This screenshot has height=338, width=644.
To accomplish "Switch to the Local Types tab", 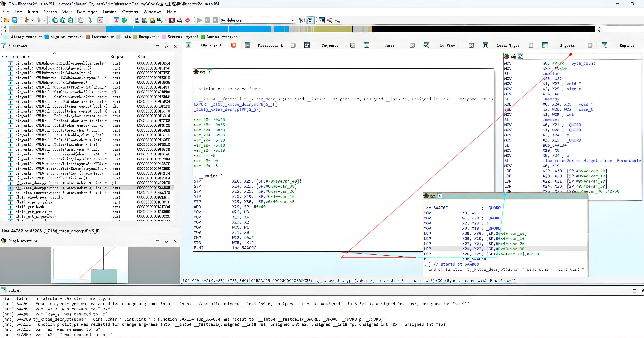I will click(508, 45).
